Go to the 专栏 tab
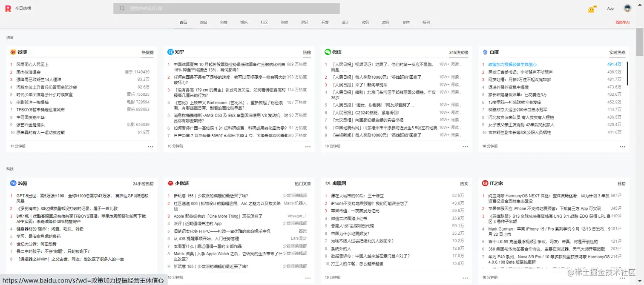Image resolution: width=644 pixels, height=285 pixels. (x=406, y=23)
